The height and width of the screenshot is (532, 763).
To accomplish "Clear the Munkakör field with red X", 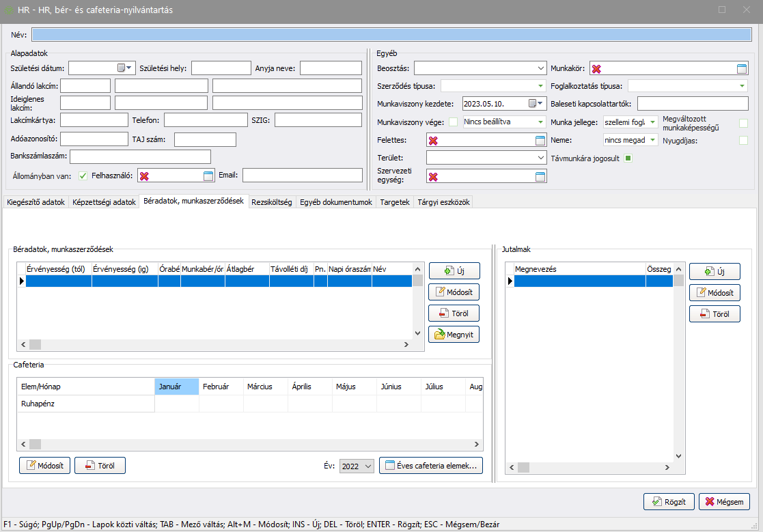I will pos(596,68).
